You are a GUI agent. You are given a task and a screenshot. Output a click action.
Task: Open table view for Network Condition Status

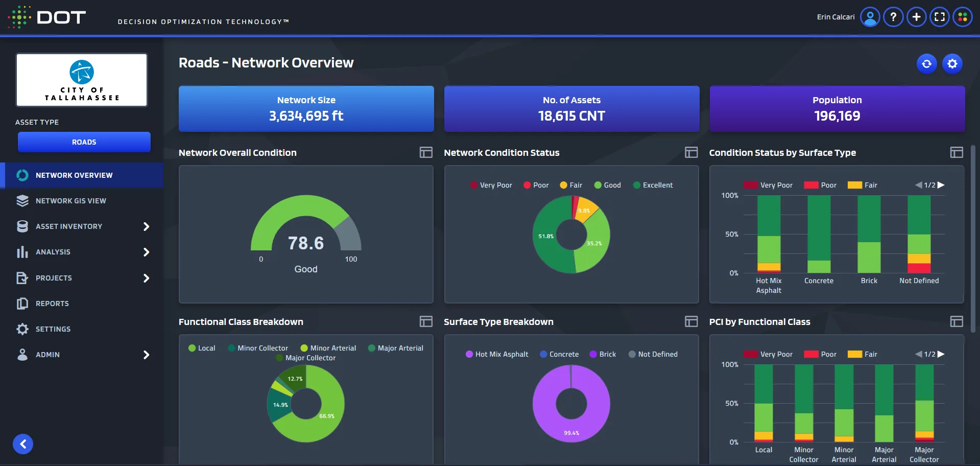691,152
